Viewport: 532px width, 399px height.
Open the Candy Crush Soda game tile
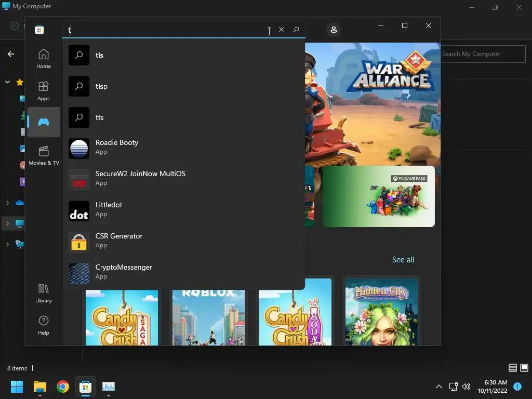point(295,312)
